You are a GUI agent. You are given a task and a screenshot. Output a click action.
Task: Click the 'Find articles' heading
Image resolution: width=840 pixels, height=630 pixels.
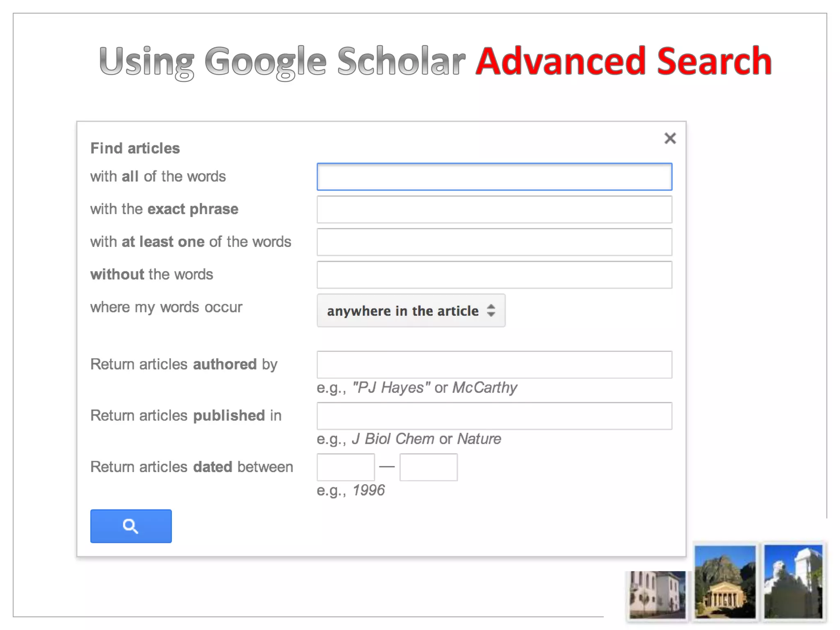[135, 148]
